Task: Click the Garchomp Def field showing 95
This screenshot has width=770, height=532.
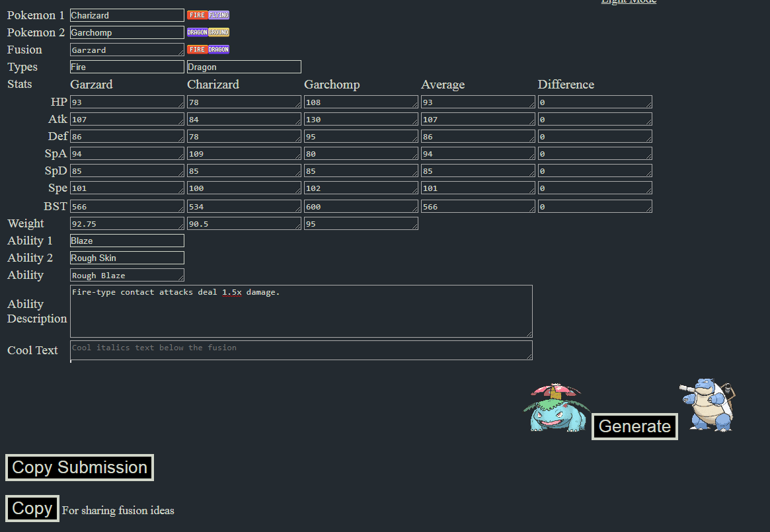Action: 361,136
